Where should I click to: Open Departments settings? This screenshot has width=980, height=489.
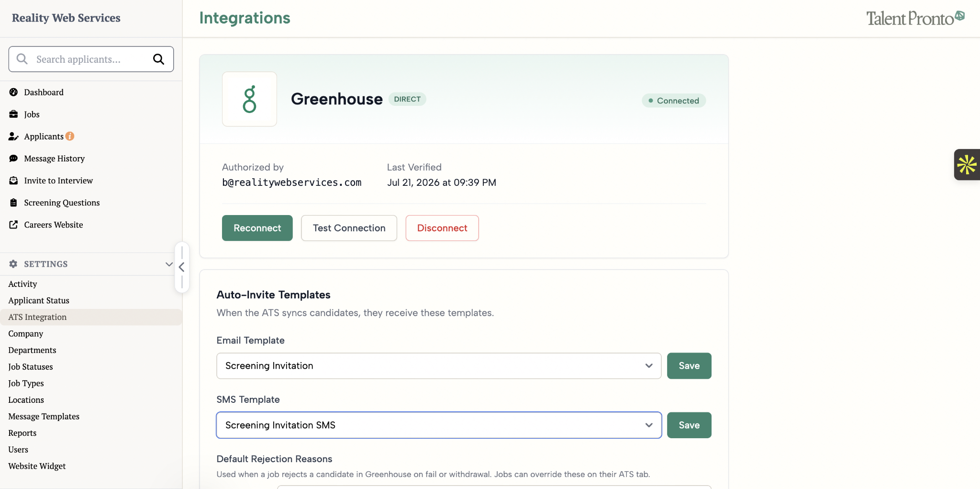[x=32, y=350]
